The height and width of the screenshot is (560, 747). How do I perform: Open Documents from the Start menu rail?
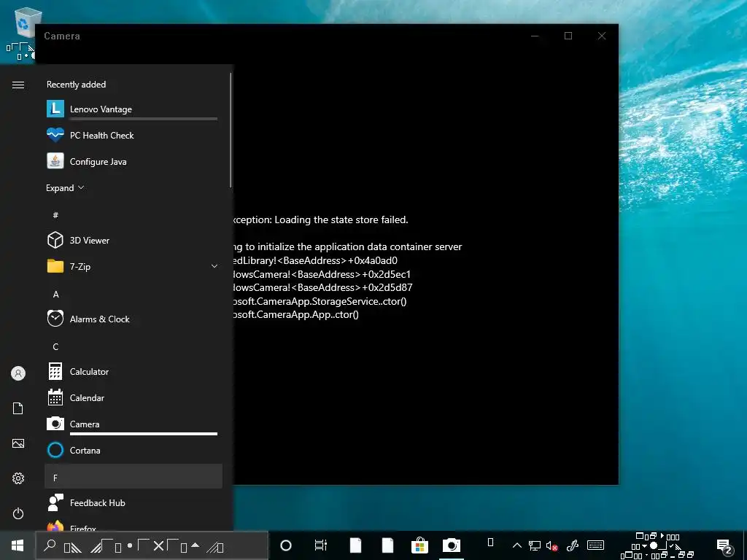[x=18, y=408]
